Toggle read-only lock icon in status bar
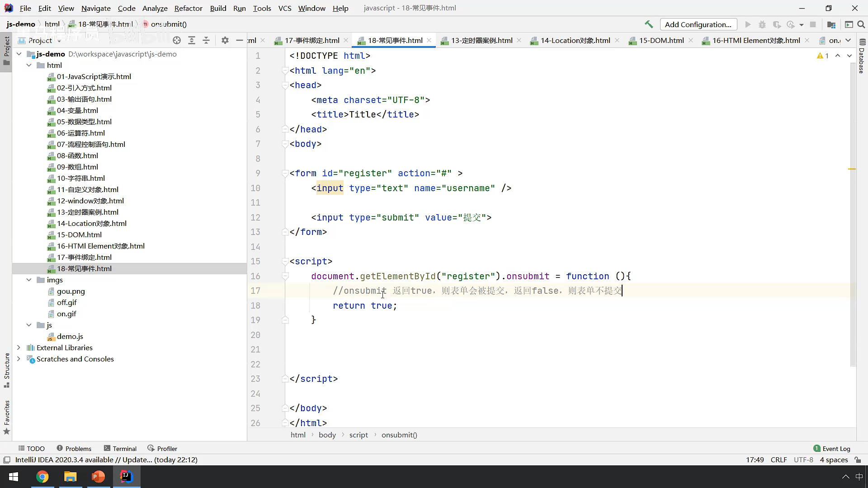Image resolution: width=868 pixels, height=488 pixels. click(x=858, y=460)
